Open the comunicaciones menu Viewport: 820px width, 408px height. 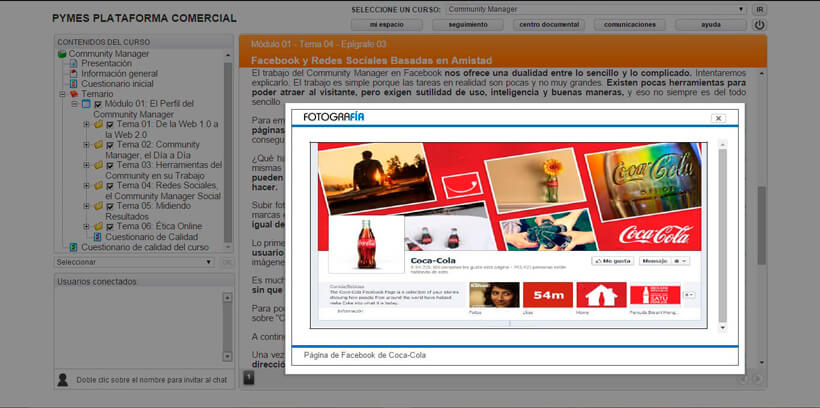coord(630,25)
